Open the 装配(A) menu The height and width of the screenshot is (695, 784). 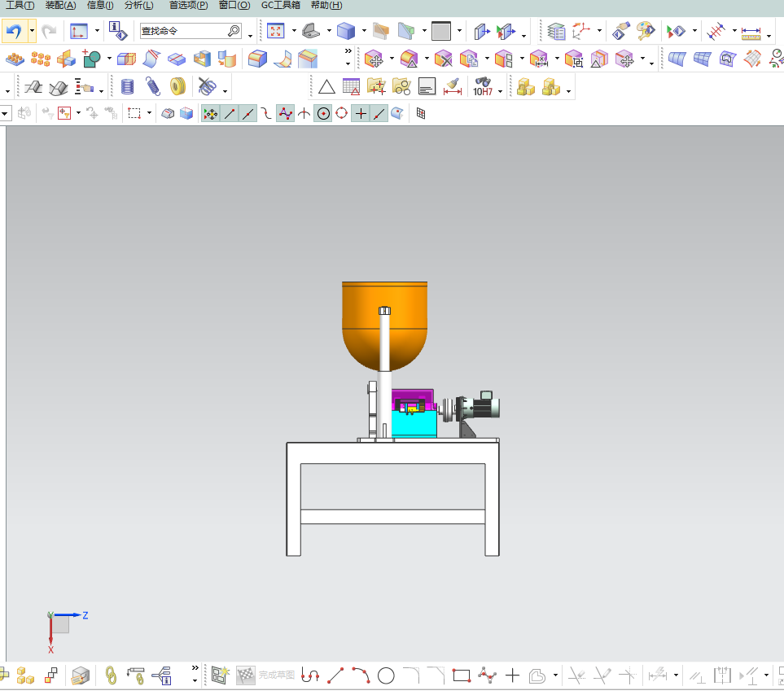click(x=60, y=6)
